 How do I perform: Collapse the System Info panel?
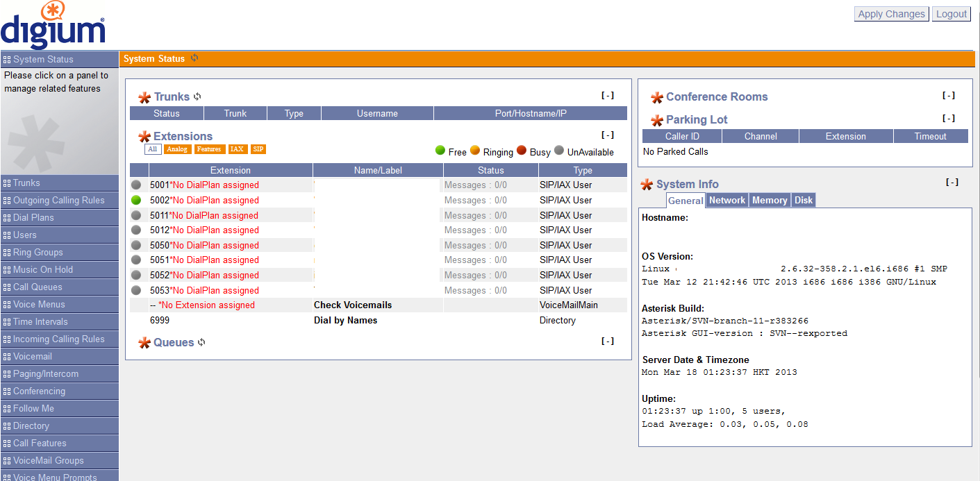coord(952,183)
